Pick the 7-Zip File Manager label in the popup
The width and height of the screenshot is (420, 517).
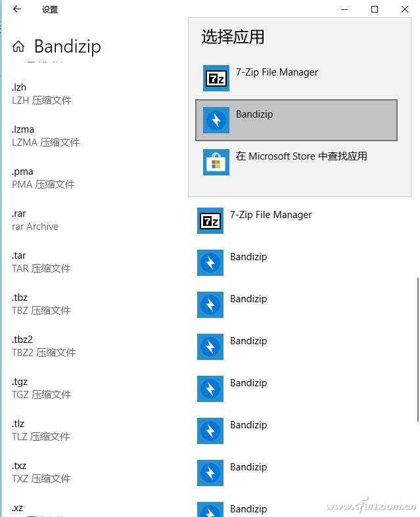[277, 72]
